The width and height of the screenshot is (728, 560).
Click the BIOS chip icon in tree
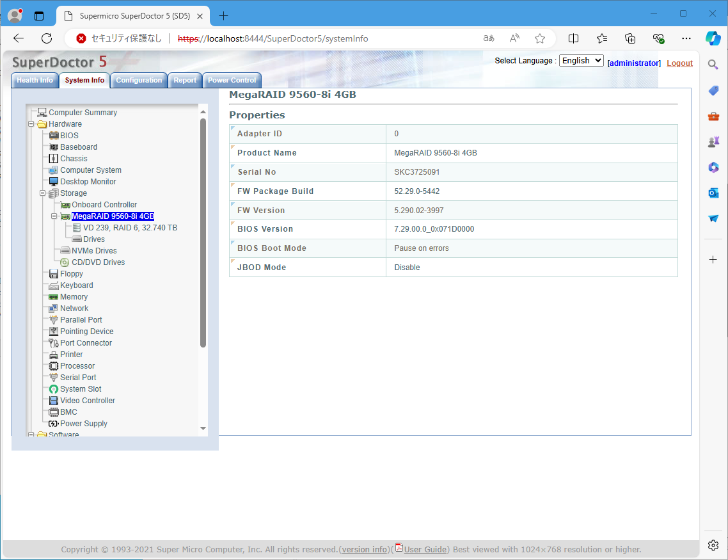pos(54,136)
